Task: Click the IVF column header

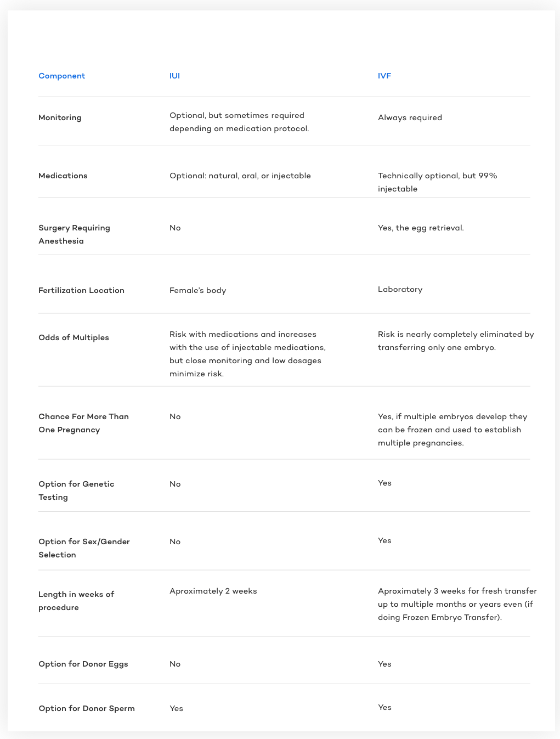Action: [384, 76]
